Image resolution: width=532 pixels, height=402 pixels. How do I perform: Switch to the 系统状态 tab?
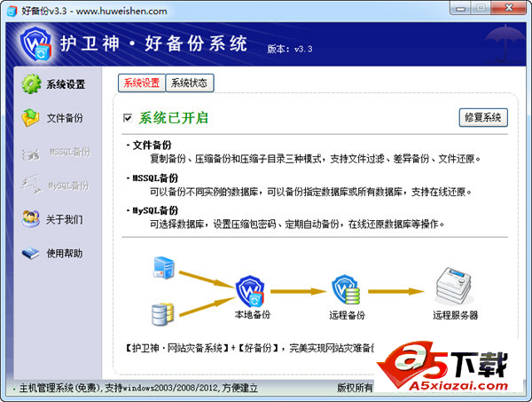pos(190,83)
